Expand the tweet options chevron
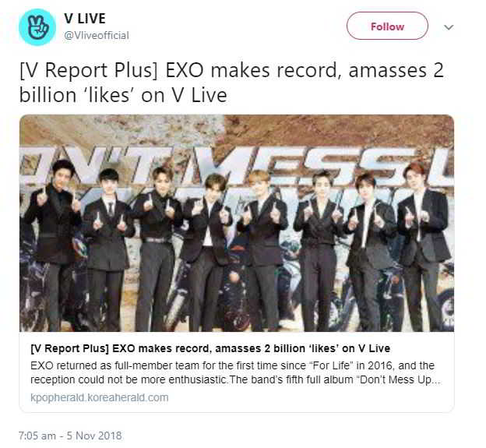The width and height of the screenshot is (486, 448). tap(448, 27)
